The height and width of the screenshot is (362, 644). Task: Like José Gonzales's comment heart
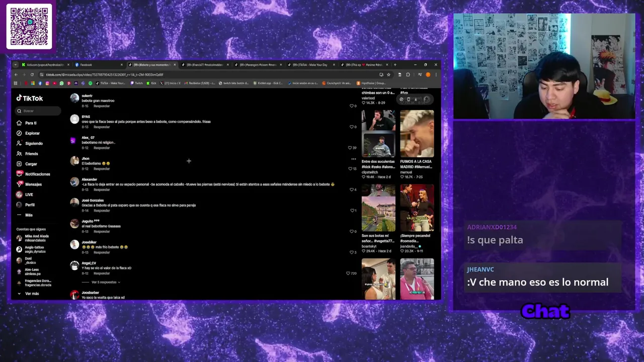click(x=352, y=211)
